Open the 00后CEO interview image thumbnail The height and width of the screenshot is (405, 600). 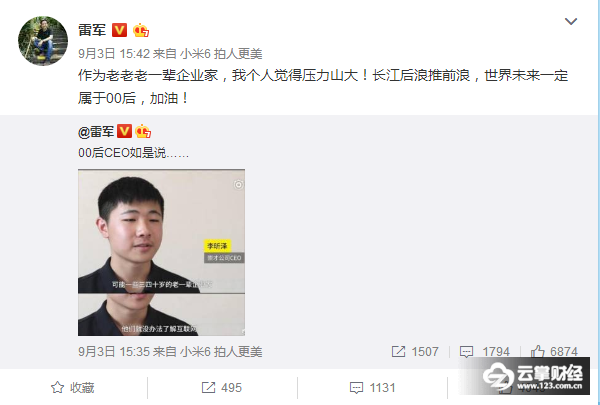(x=161, y=252)
